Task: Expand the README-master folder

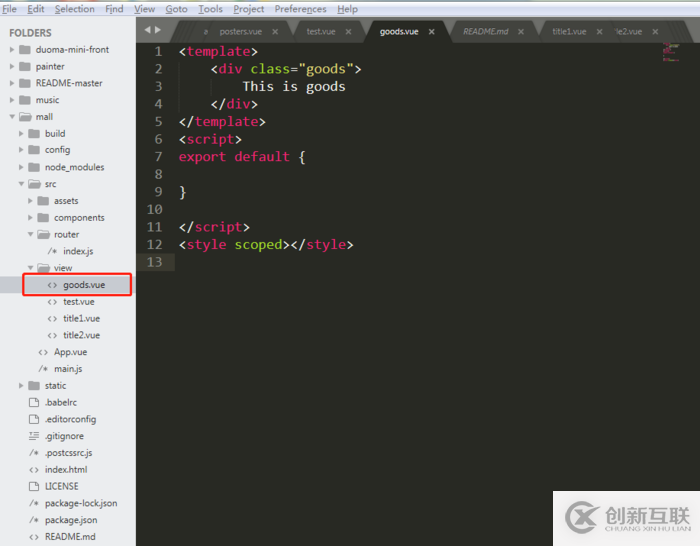Action: click(x=12, y=83)
